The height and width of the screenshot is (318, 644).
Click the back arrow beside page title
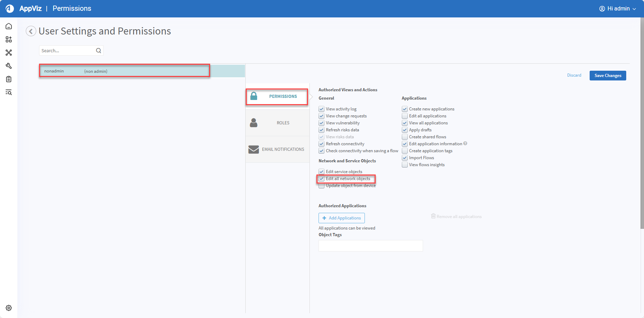click(x=31, y=31)
